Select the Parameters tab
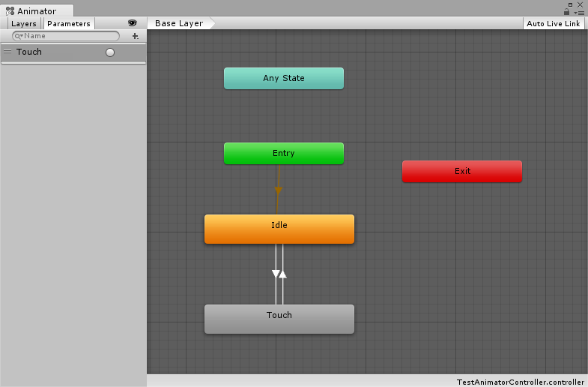 click(x=69, y=24)
